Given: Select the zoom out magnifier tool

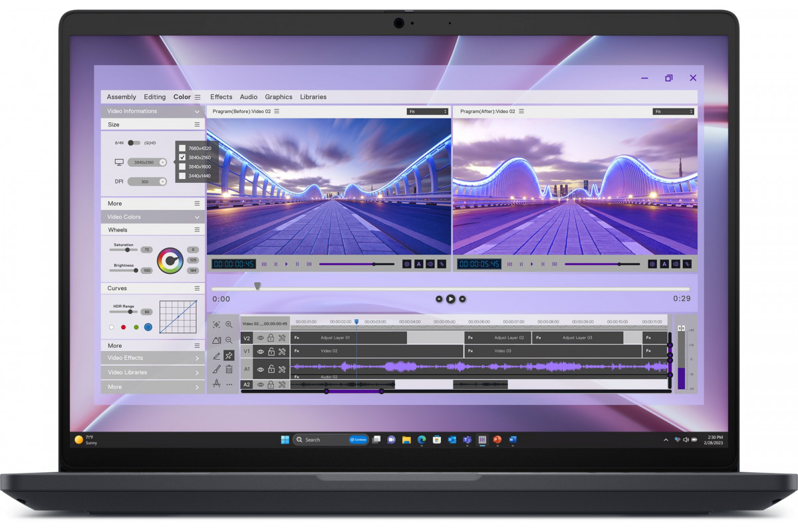Looking at the screenshot, I should (229, 340).
